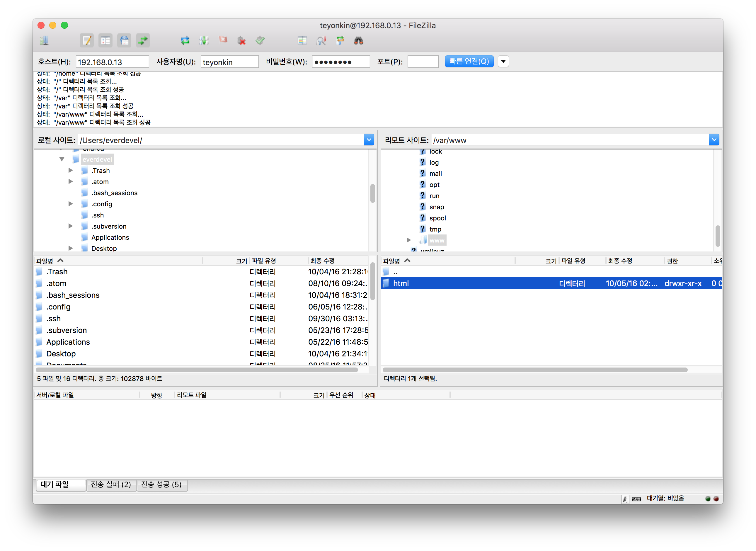Click the parent directory '..' folder icon
The image size is (756, 551).
pos(386,271)
